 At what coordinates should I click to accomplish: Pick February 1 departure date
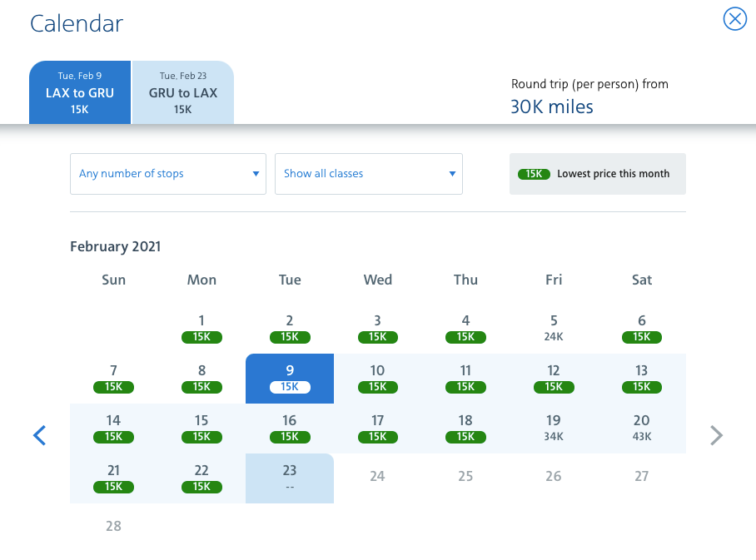click(201, 328)
